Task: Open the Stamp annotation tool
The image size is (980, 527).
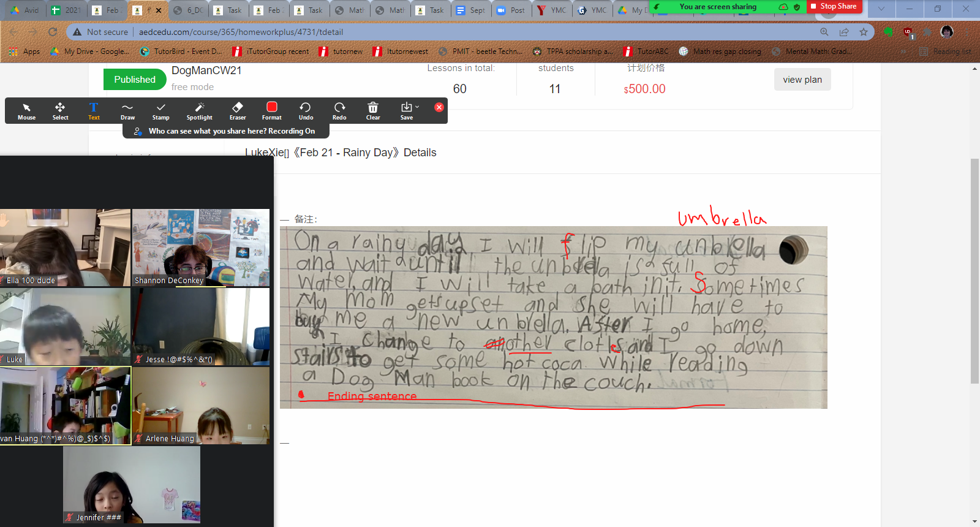Action: point(160,111)
